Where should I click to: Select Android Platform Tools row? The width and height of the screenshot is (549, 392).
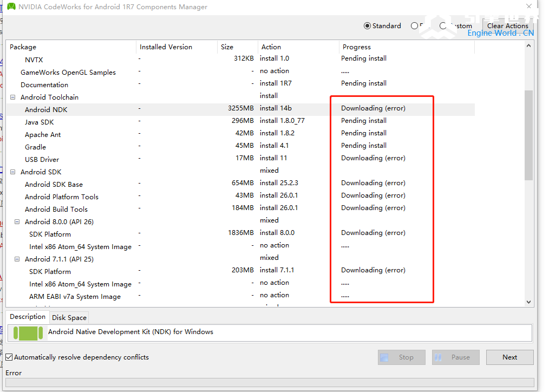click(240, 197)
